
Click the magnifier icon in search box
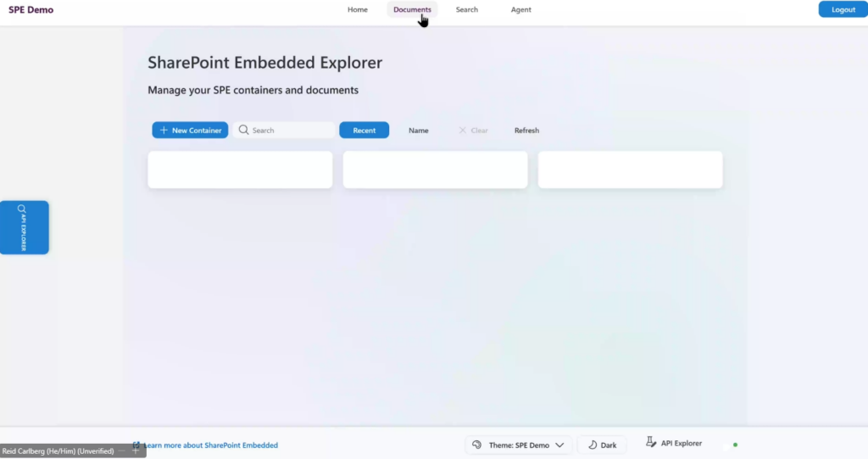click(x=243, y=130)
